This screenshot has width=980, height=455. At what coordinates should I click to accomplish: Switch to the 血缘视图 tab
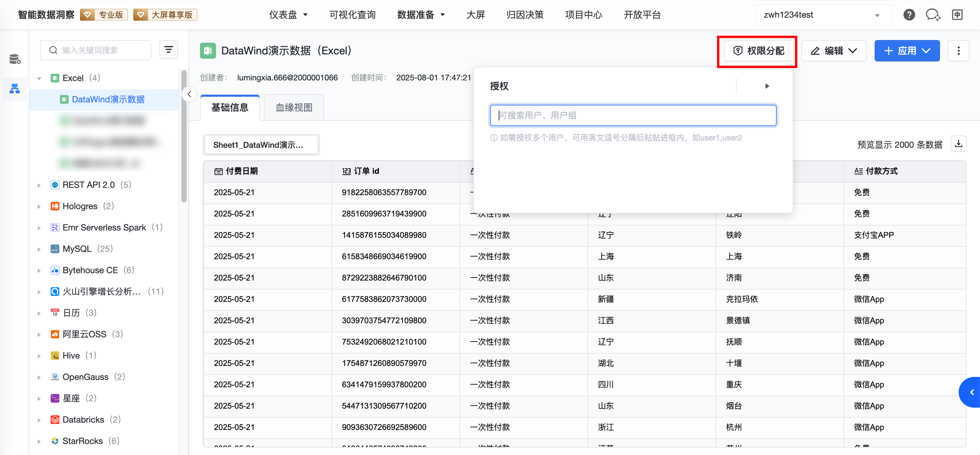pos(294,107)
